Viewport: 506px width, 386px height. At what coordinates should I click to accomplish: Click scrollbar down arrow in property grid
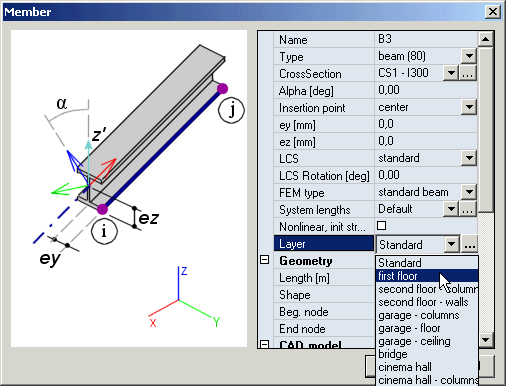coord(485,340)
